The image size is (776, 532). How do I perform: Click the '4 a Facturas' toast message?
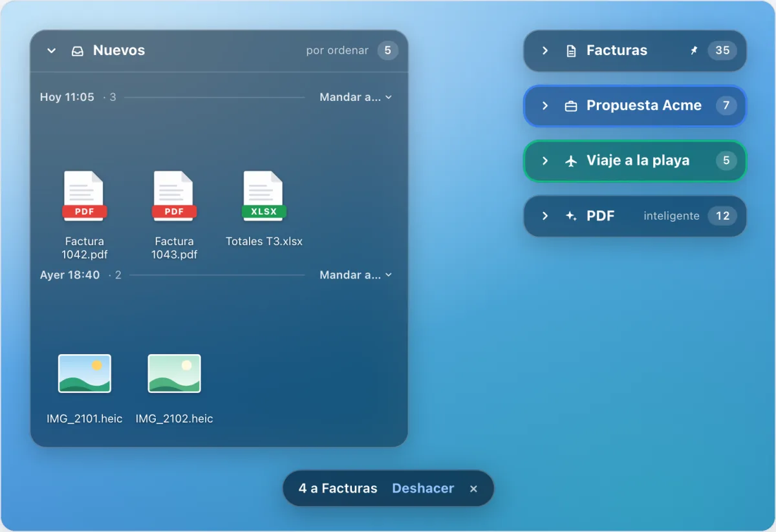point(338,488)
